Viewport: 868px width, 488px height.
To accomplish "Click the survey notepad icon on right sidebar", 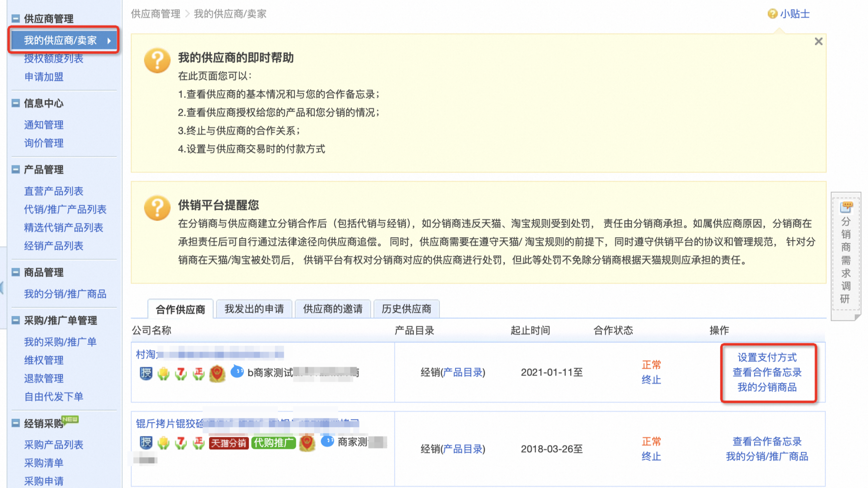I will point(846,207).
